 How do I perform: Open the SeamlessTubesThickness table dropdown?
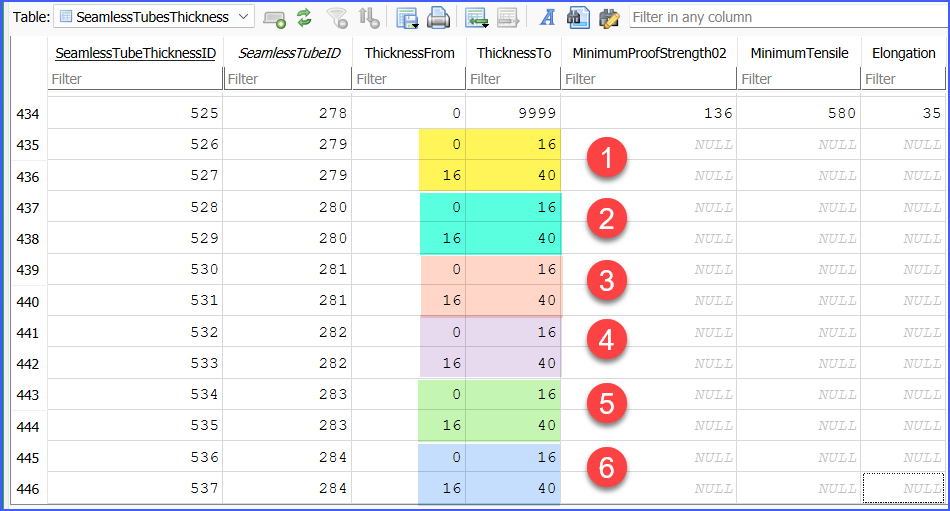coord(154,17)
